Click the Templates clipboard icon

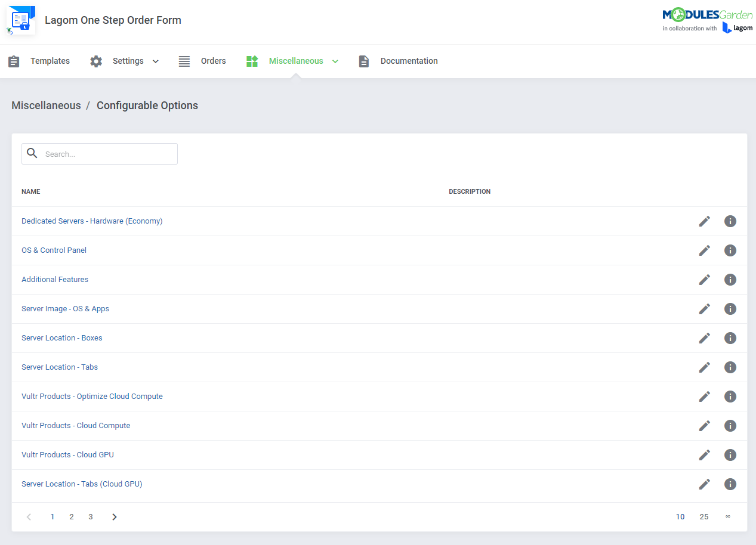(x=14, y=61)
